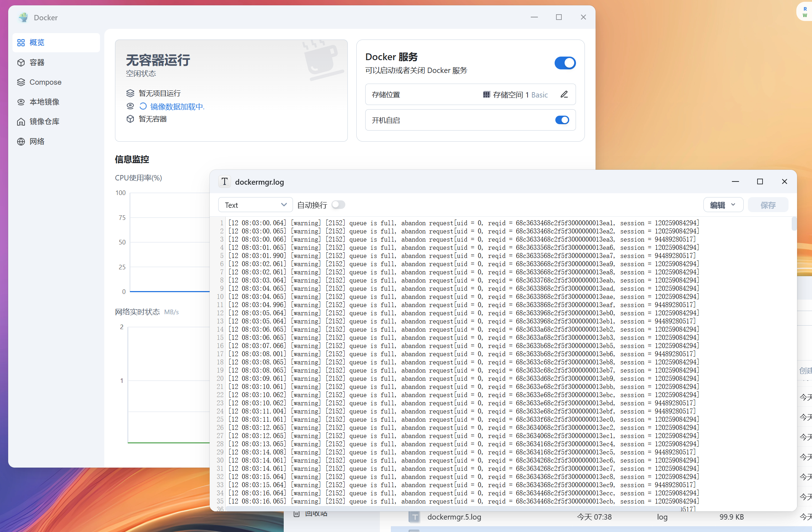
Task: Switch to the 容器 sidebar tab
Action: point(37,63)
